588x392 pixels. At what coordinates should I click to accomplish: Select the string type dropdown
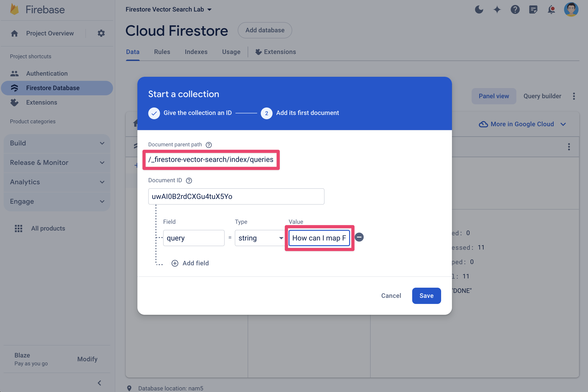point(259,238)
